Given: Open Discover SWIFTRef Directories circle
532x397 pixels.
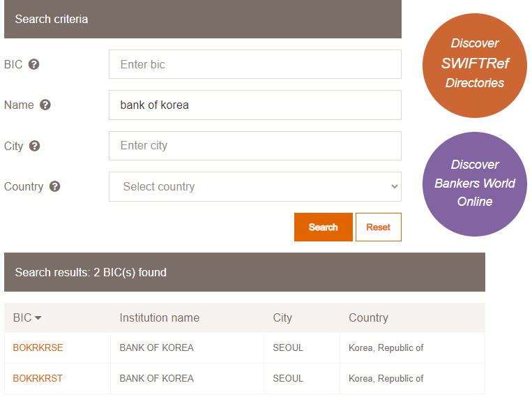Looking at the screenshot, I should [x=475, y=66].
